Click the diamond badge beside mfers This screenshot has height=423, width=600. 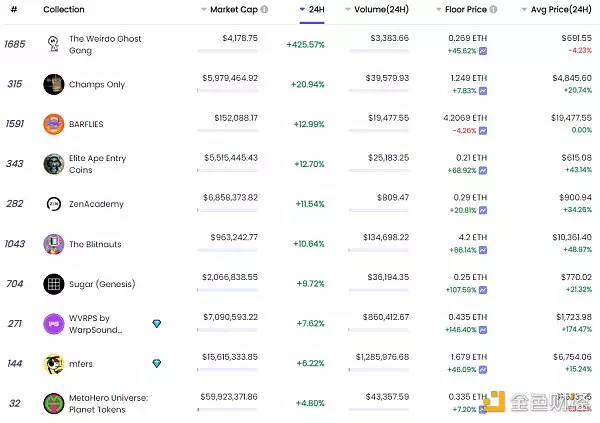point(156,363)
